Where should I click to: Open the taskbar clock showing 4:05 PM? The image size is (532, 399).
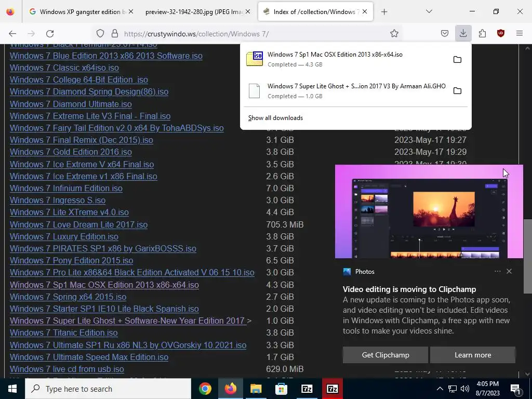tap(488, 389)
